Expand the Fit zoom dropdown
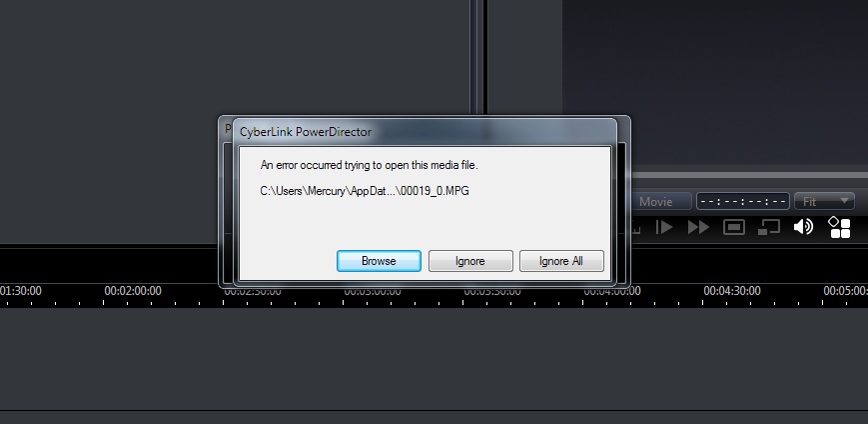This screenshot has height=424, width=868. pyautogui.click(x=824, y=201)
